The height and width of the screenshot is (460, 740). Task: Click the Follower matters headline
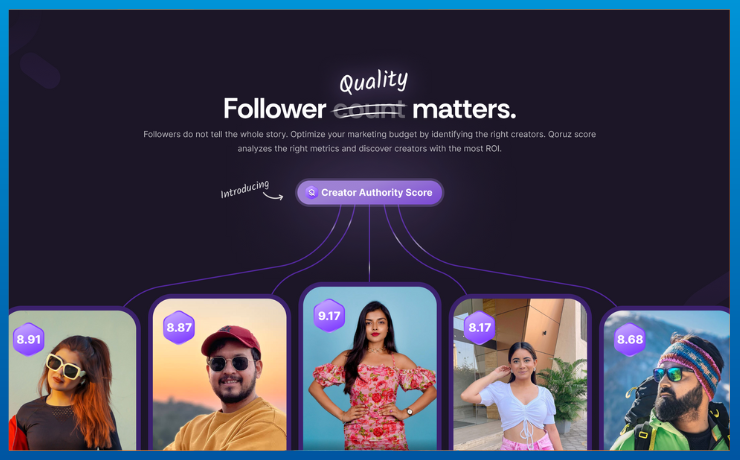pyautogui.click(x=370, y=109)
